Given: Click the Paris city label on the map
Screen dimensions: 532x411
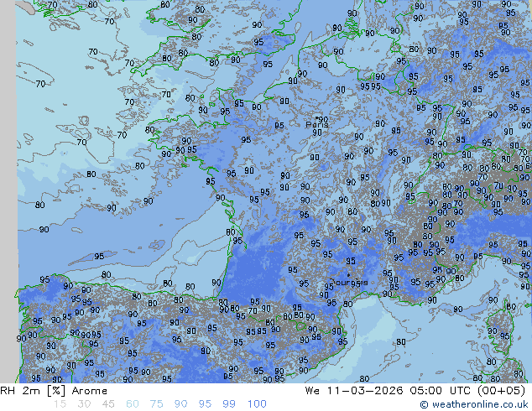Looking at the screenshot, I should 317,125.
